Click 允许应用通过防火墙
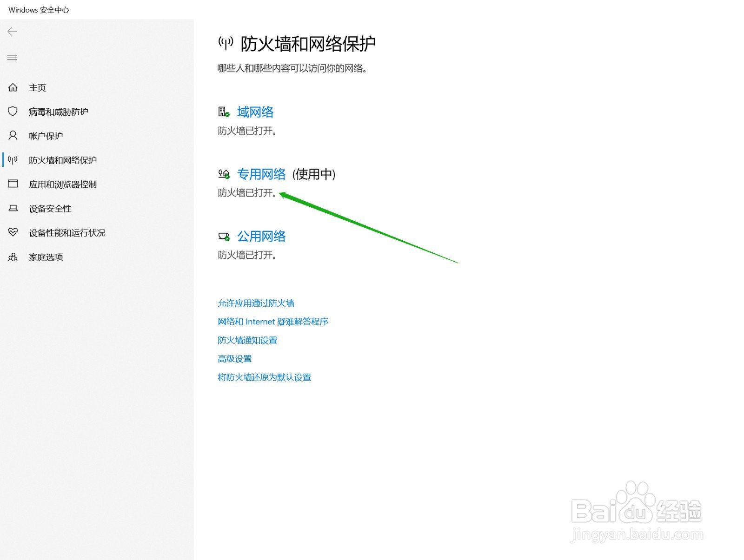The image size is (744, 560). pyautogui.click(x=256, y=303)
